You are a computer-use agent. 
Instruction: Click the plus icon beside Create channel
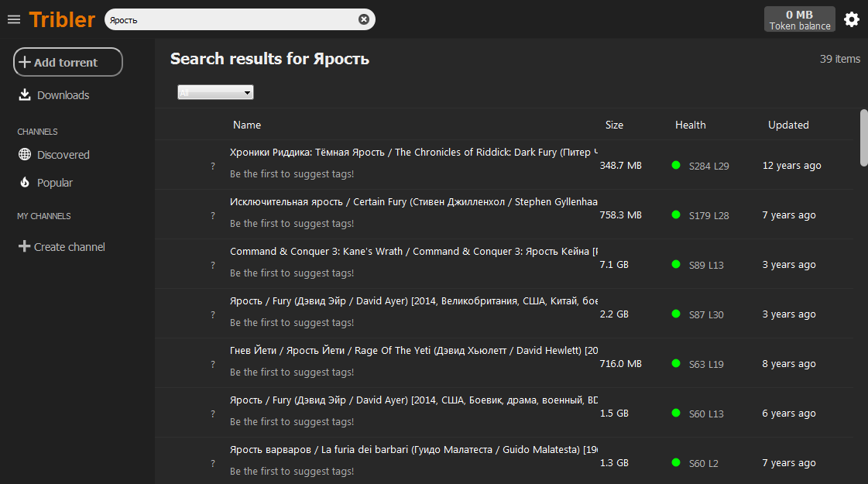(x=24, y=246)
